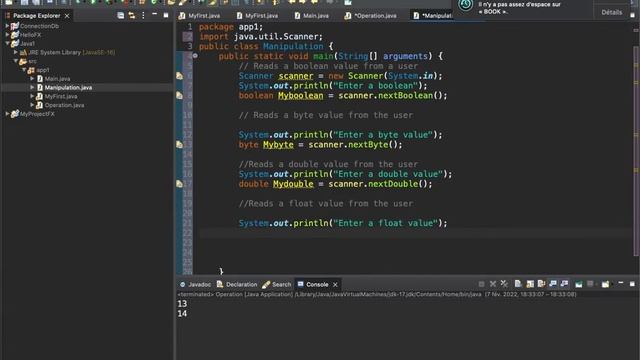This screenshot has width=640, height=360.
Task: Expand MyFirst.java in the tree
Action: coord(32,96)
